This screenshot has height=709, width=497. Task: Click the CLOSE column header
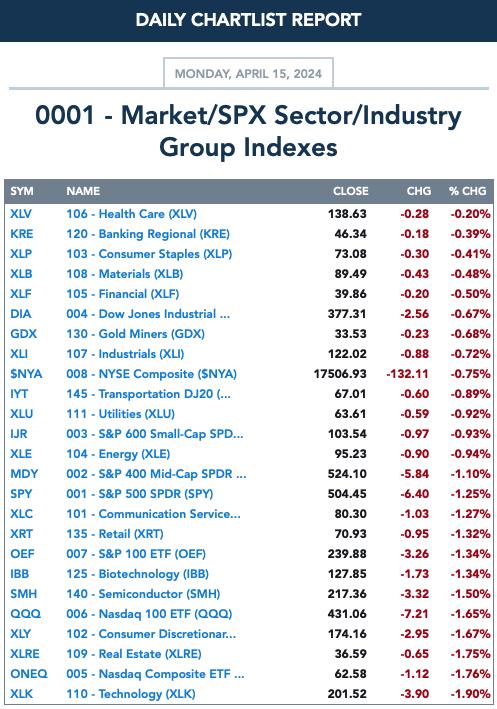pos(350,191)
